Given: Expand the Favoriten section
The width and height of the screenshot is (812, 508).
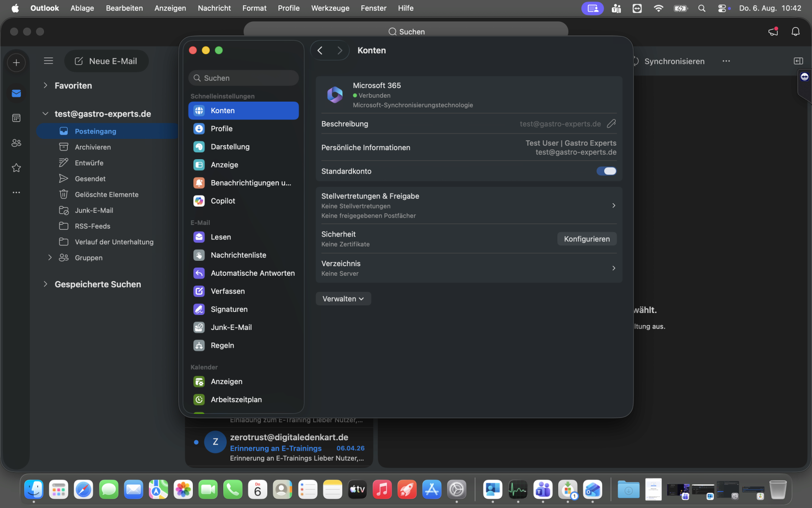Looking at the screenshot, I should (x=45, y=85).
